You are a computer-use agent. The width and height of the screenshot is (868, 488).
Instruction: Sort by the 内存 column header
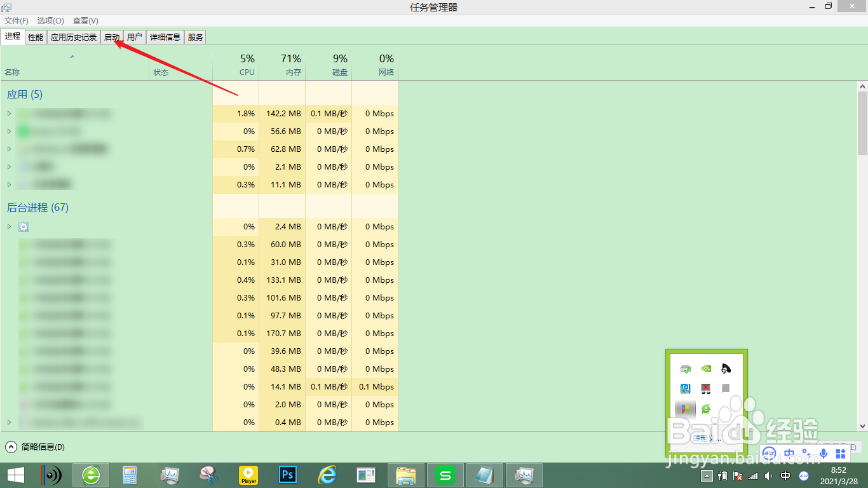point(282,65)
